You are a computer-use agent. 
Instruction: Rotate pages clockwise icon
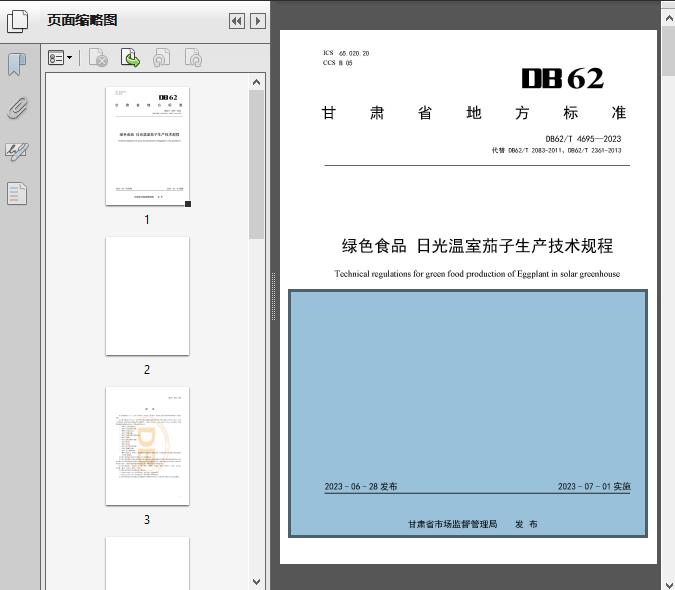193,58
